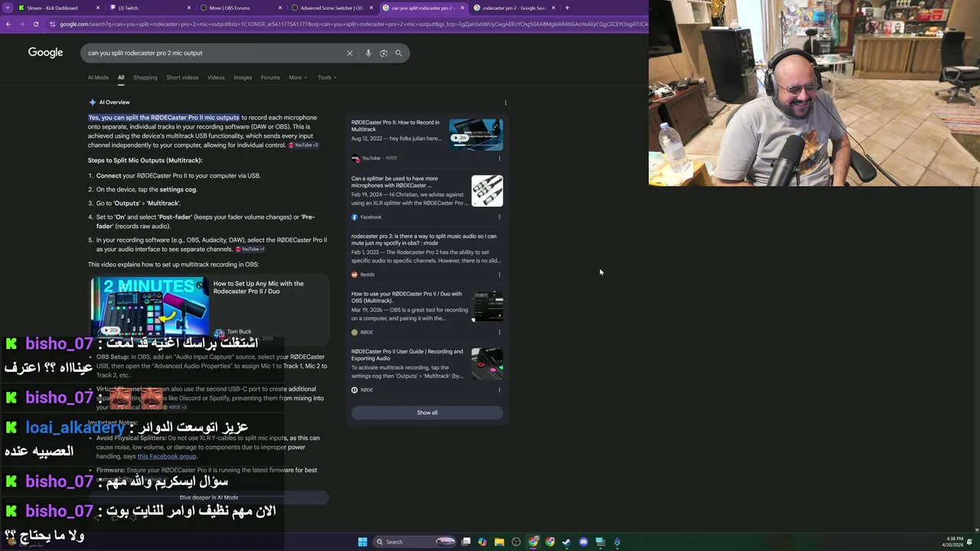The width and height of the screenshot is (980, 551).
Task: Open search by image camera icon
Action: tap(384, 53)
